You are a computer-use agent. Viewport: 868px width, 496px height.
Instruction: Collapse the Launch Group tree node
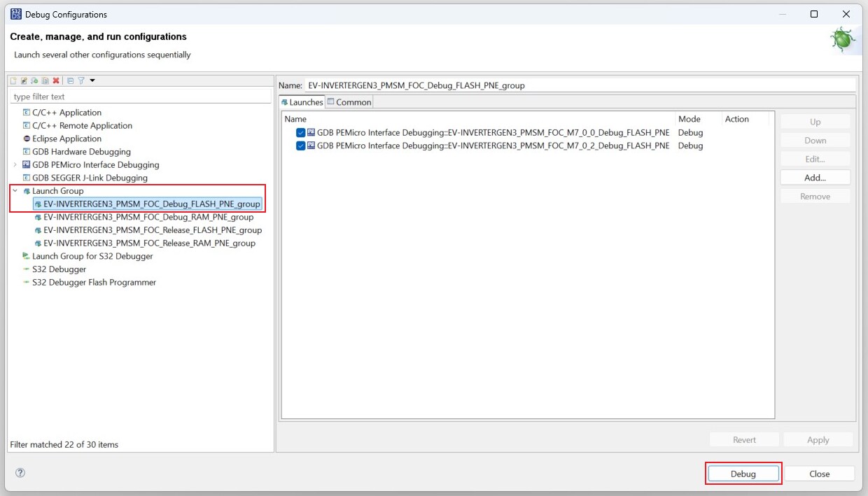pos(15,191)
